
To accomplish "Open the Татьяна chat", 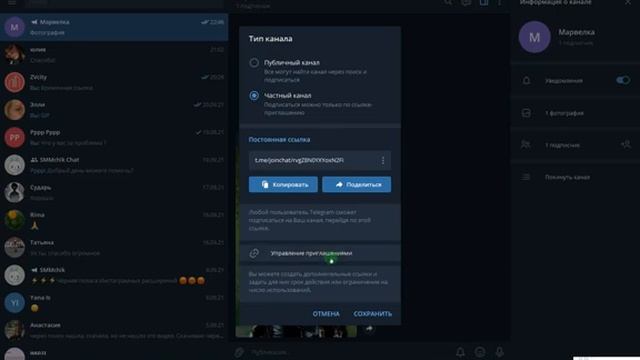I will coord(114,248).
